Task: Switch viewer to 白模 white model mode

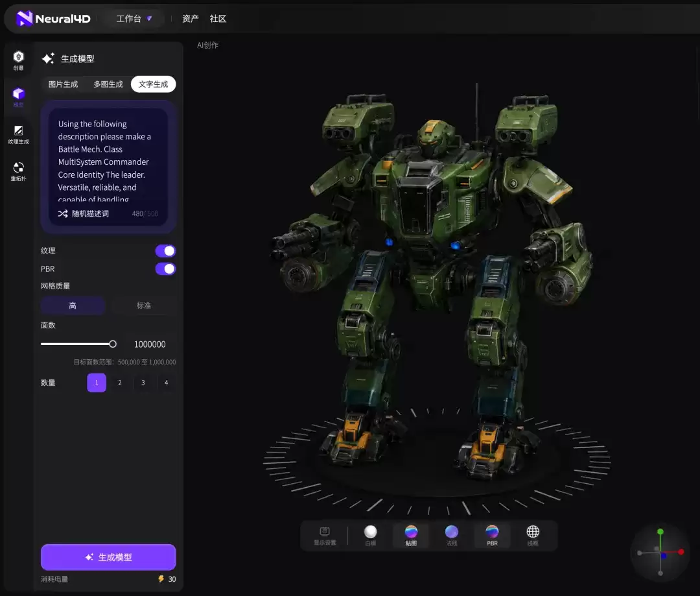Action: point(370,536)
